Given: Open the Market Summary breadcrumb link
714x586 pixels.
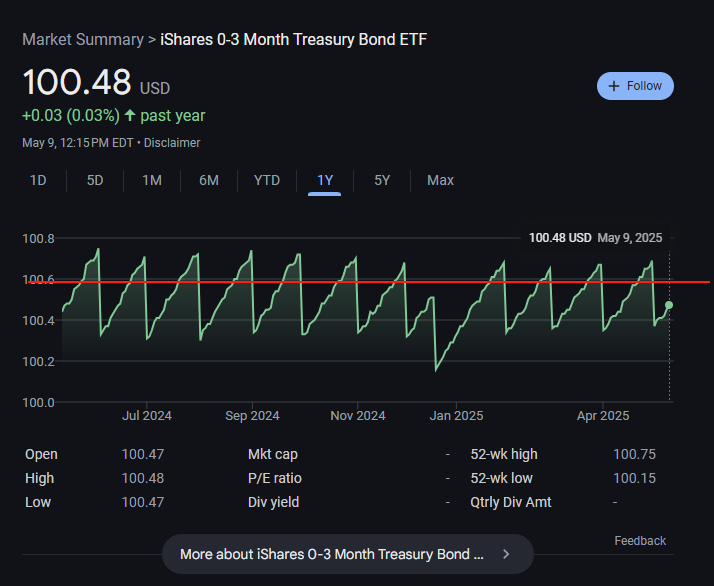Looking at the screenshot, I should click(x=83, y=40).
